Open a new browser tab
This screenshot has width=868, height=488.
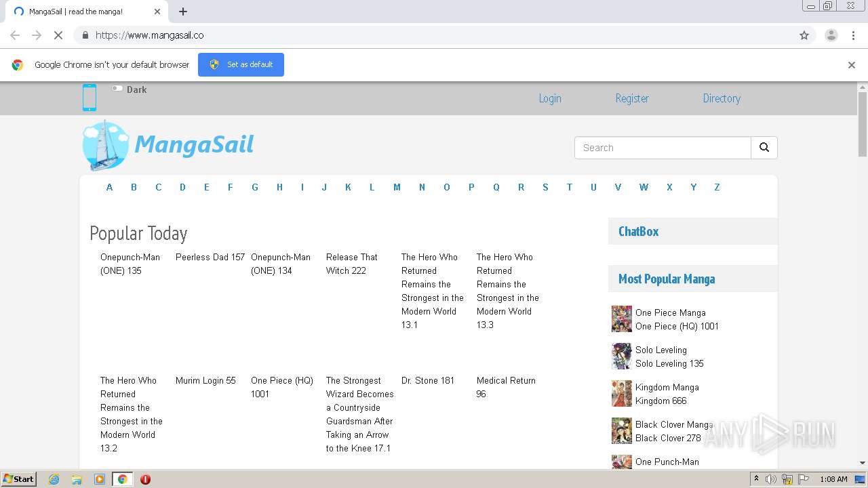(x=183, y=12)
